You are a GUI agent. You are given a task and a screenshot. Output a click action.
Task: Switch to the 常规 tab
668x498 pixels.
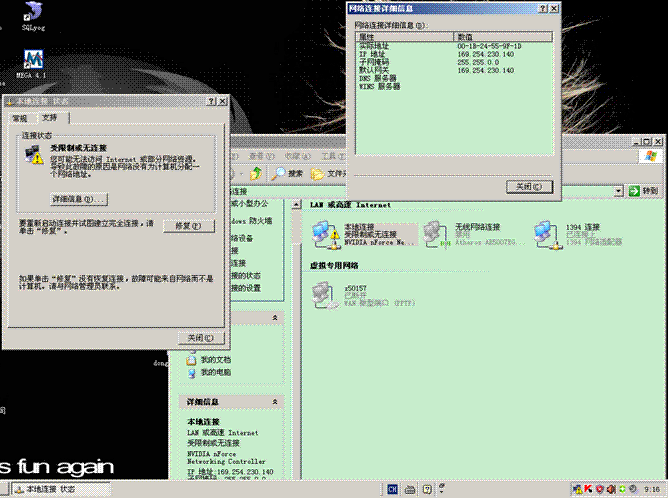click(x=19, y=118)
